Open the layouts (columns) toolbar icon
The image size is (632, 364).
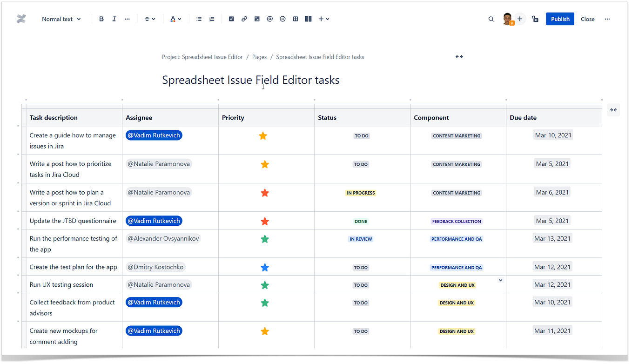click(308, 19)
